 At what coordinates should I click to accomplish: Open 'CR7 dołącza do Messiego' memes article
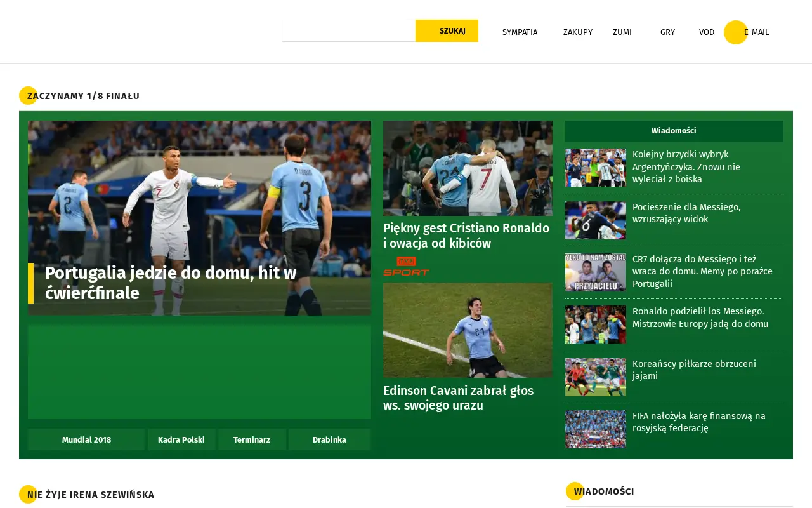(702, 272)
